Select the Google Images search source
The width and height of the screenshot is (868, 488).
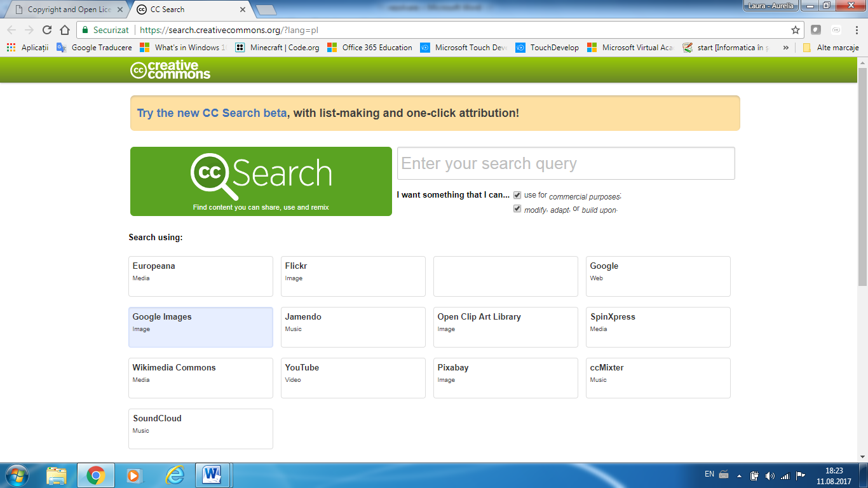tap(201, 327)
